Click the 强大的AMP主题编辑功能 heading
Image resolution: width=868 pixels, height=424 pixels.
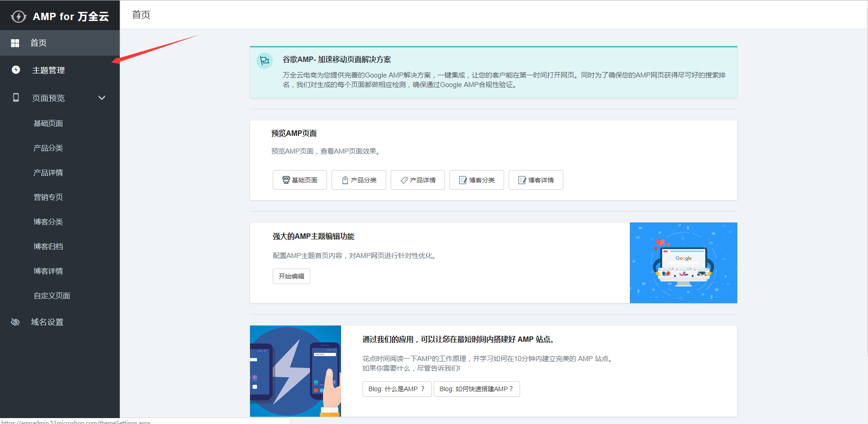314,236
